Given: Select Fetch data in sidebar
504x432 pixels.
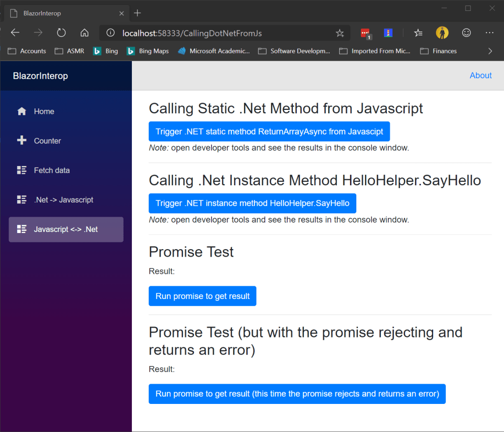Looking at the screenshot, I should pos(52,170).
